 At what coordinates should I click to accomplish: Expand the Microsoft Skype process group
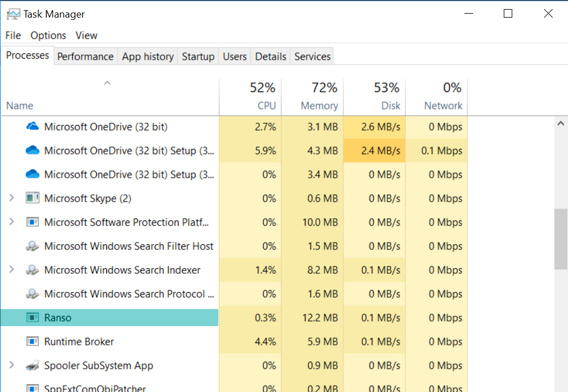[11, 198]
